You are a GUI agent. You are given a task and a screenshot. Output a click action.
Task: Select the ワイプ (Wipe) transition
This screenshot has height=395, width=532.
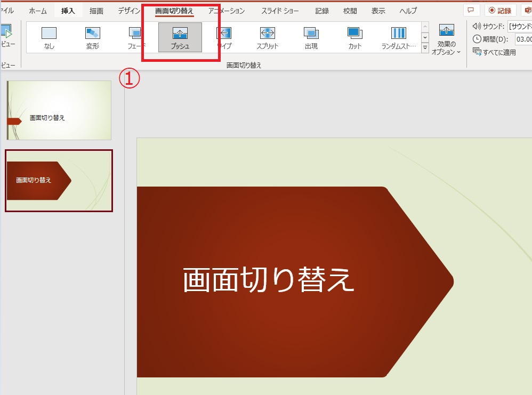point(224,37)
